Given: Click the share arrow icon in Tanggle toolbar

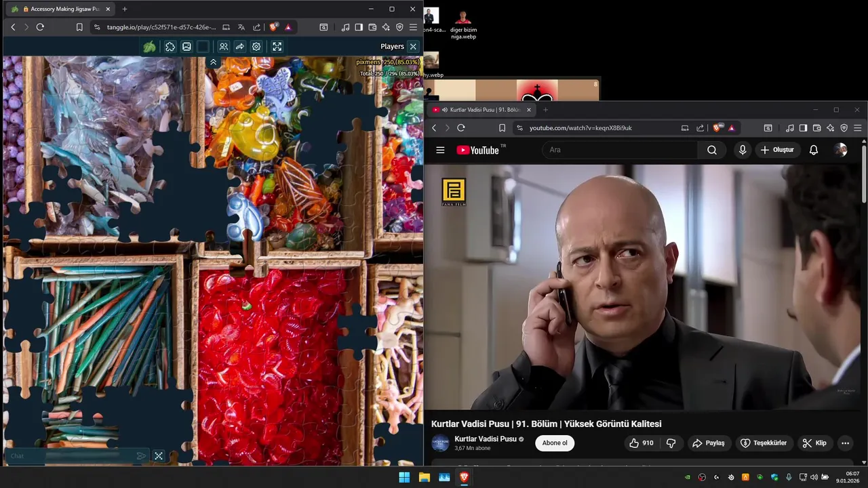Looking at the screenshot, I should tap(240, 47).
